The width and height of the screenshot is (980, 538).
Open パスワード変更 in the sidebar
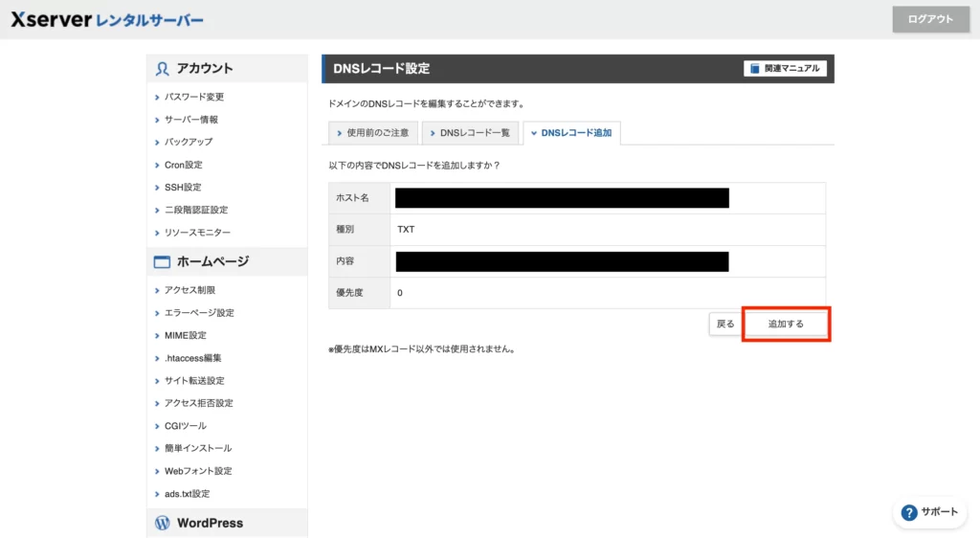click(193, 97)
